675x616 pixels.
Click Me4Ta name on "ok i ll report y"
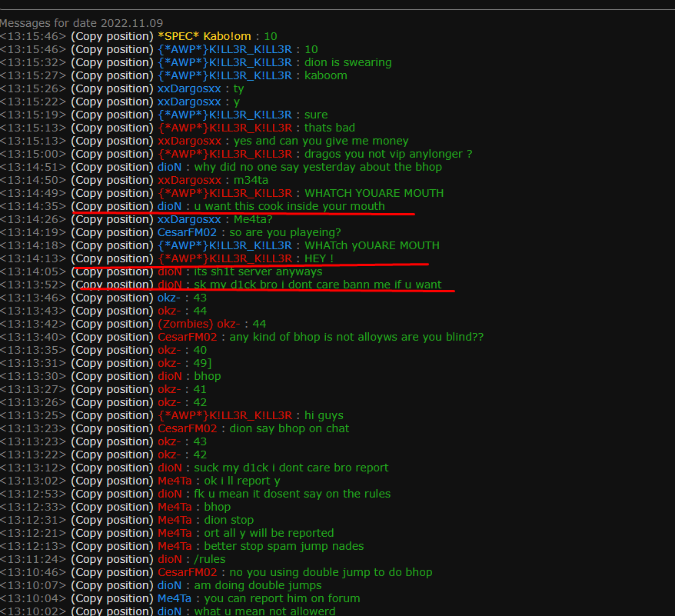click(x=175, y=481)
